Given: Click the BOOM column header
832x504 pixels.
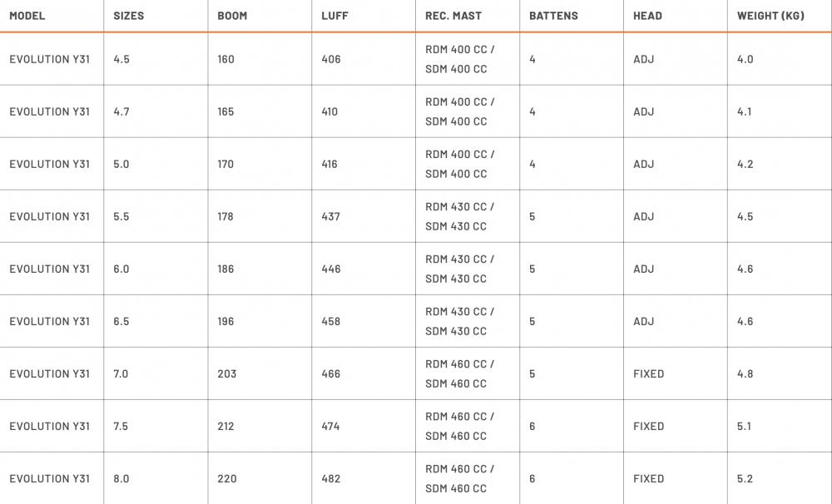Looking at the screenshot, I should click(232, 16).
